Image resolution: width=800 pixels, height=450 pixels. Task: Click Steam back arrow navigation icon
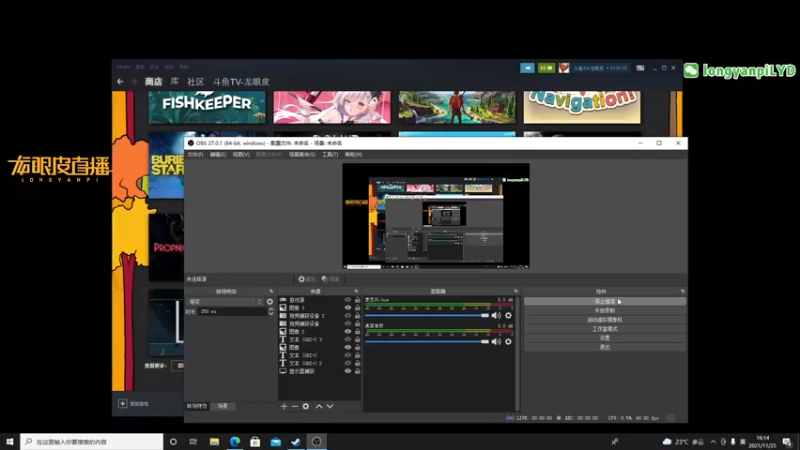tap(120, 82)
